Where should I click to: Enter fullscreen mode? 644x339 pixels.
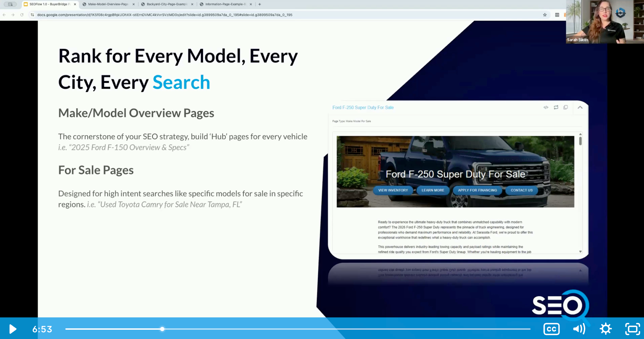pos(632,329)
